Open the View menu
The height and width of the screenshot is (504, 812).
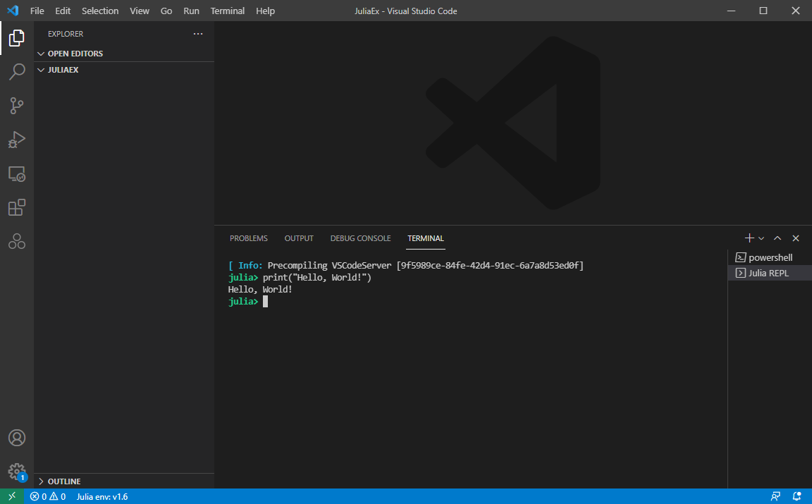[x=140, y=11]
